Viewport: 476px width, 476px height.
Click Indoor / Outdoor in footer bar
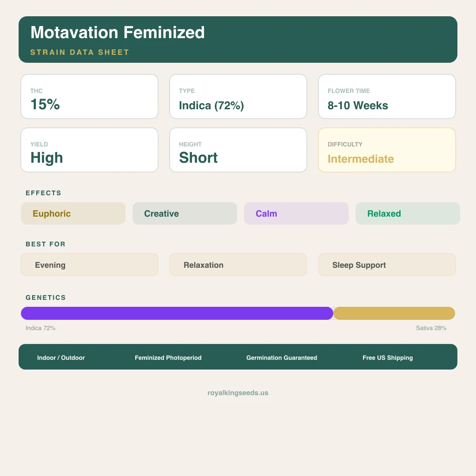[x=61, y=357]
